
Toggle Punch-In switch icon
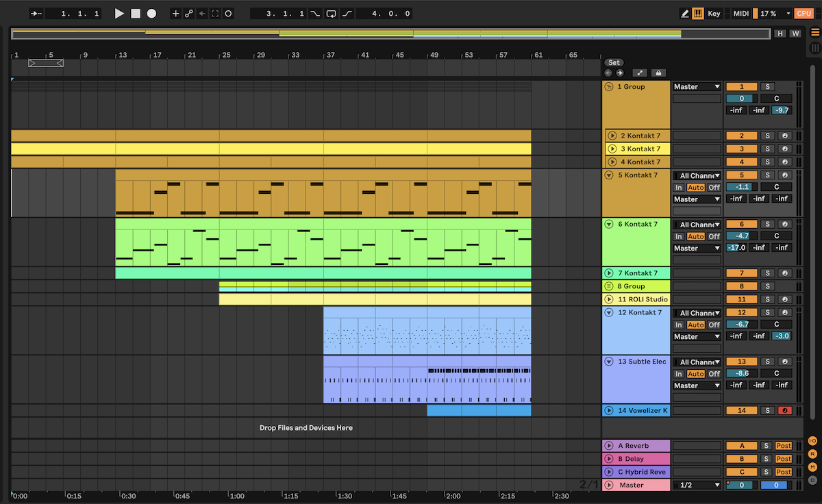(x=315, y=13)
